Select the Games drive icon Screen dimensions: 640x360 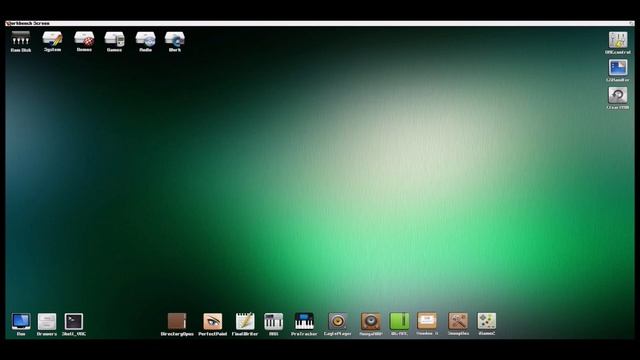114,39
